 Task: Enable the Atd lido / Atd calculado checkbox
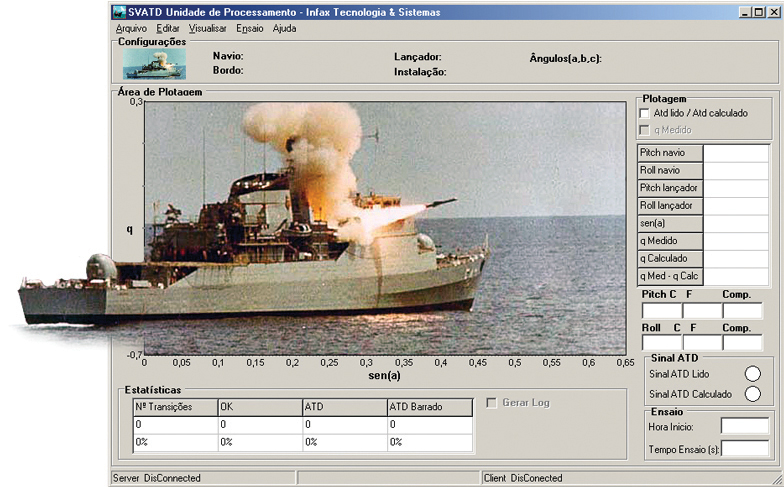(x=645, y=114)
